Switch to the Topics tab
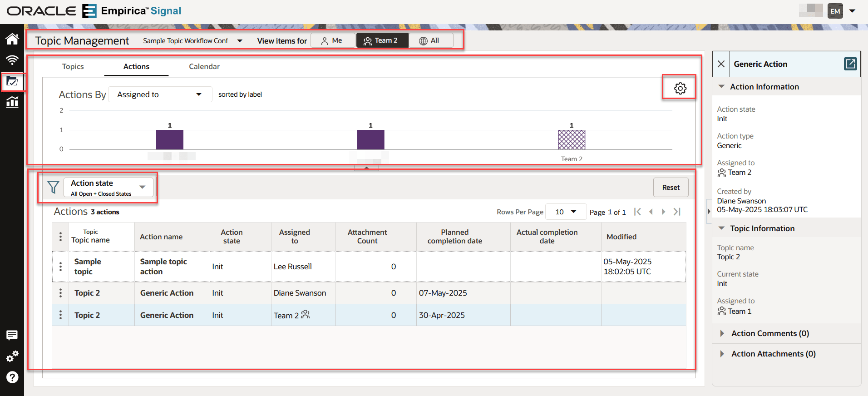This screenshot has height=396, width=868. pos(73,66)
